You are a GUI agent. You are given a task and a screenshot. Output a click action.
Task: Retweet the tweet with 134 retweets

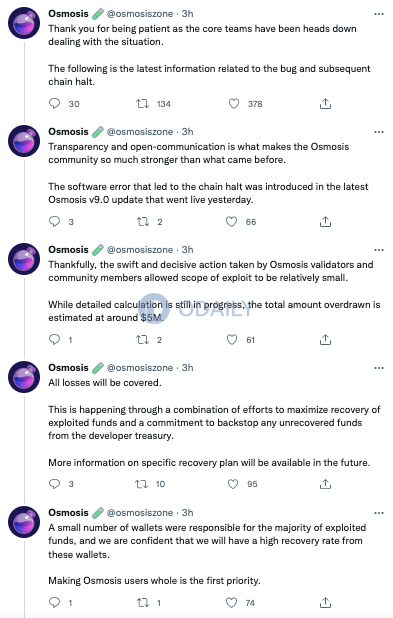pos(142,104)
